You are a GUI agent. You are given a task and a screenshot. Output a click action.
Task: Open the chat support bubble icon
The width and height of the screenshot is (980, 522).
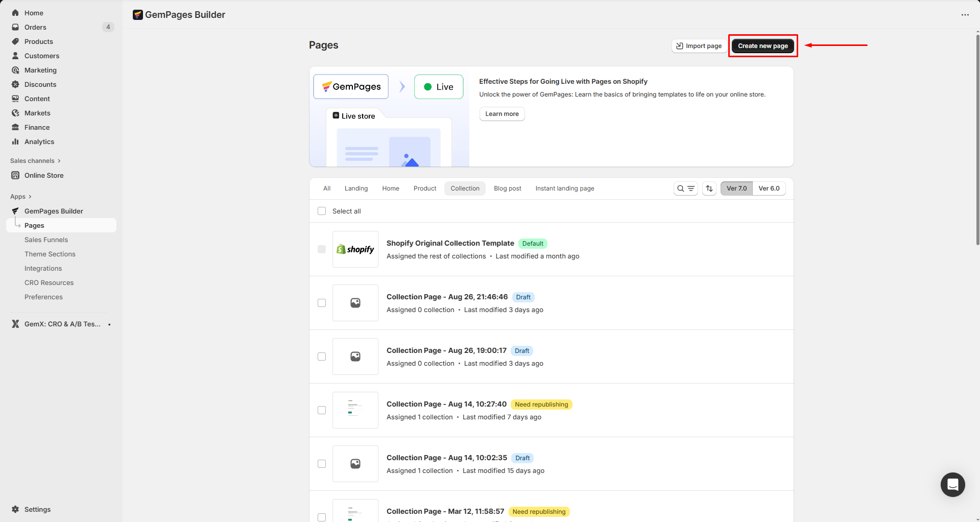coord(952,484)
